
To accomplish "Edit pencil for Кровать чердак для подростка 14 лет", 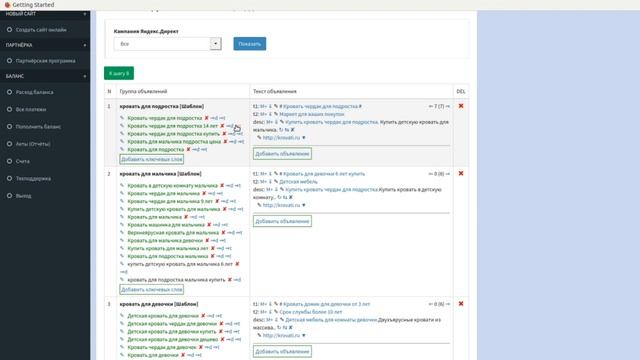I will pos(122,126).
